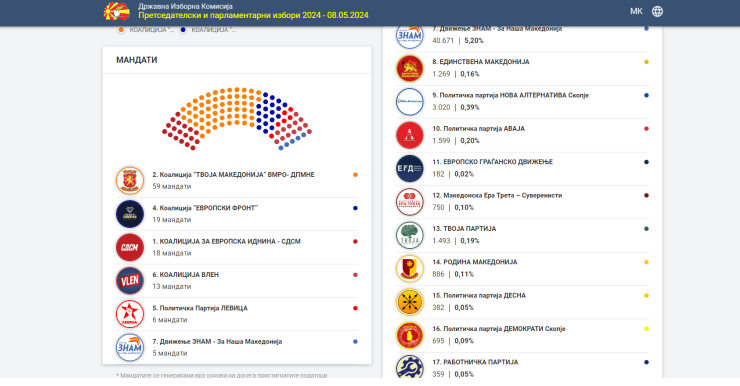This screenshot has height=386, width=740.
Task: Click the parliament seats hemicycle chart
Action: [237, 118]
